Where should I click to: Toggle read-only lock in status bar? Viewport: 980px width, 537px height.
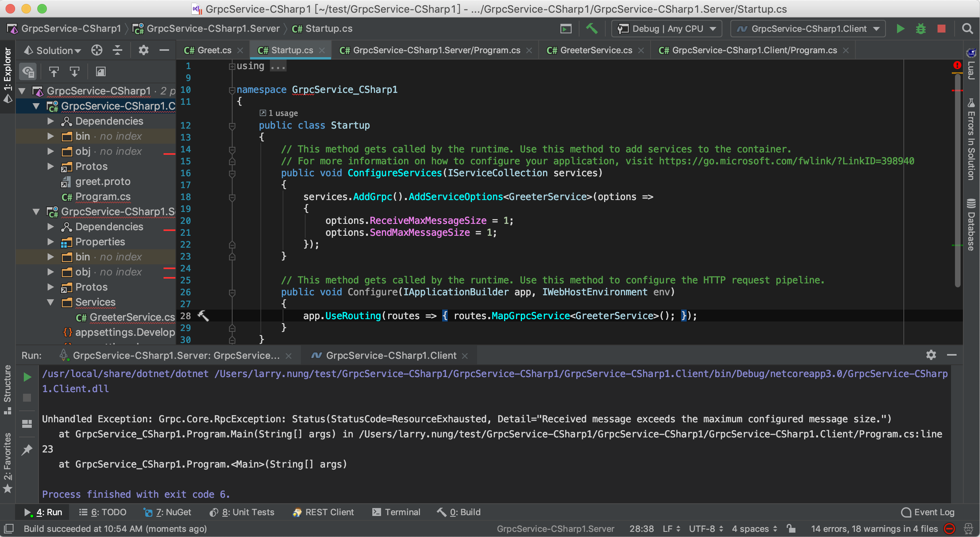[x=791, y=529]
